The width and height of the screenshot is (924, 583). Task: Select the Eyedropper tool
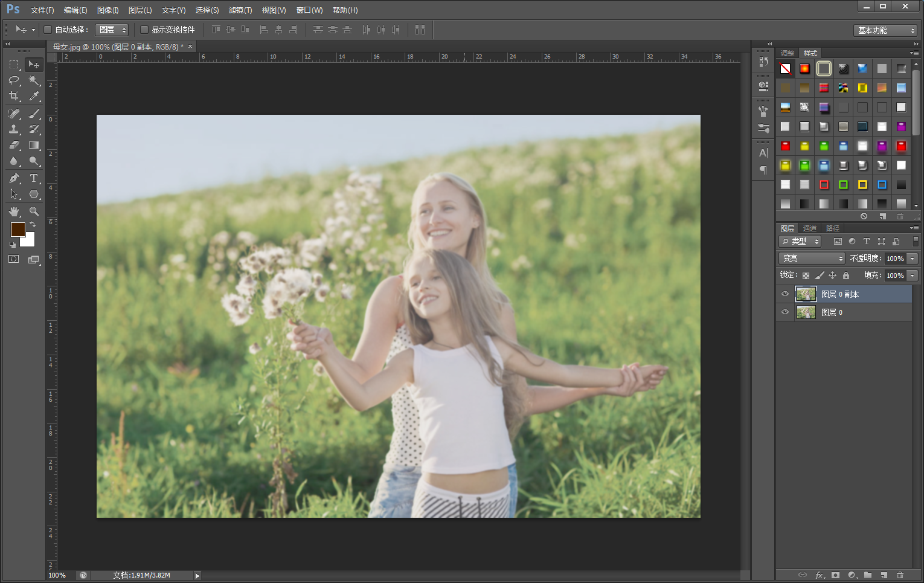tap(34, 96)
